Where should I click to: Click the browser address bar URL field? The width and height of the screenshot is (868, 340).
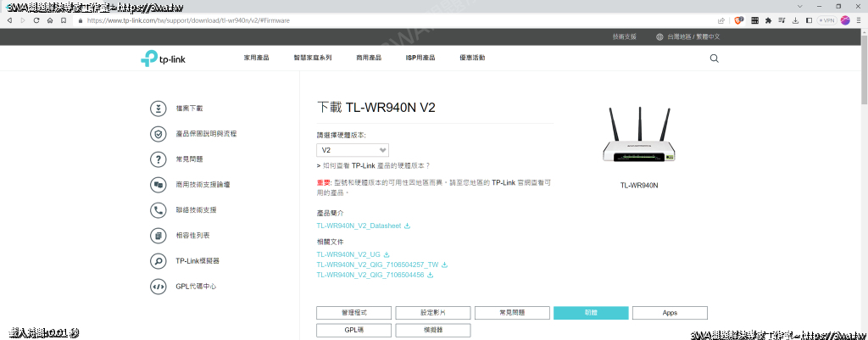[x=381, y=20]
